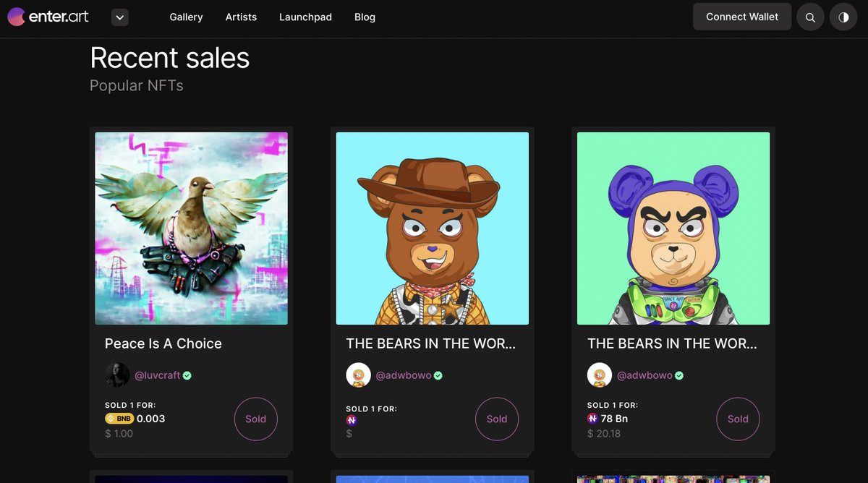
Task: Click token icon on cowboy bear card
Action: [x=352, y=420]
